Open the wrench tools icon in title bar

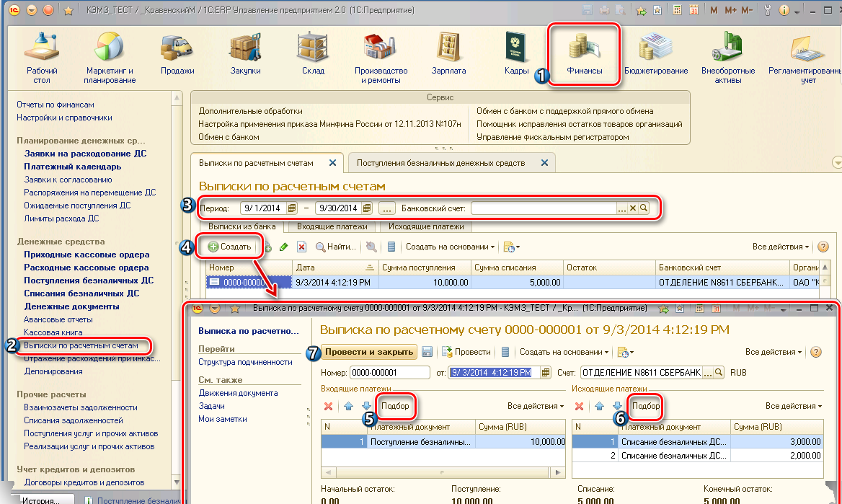pos(767,10)
